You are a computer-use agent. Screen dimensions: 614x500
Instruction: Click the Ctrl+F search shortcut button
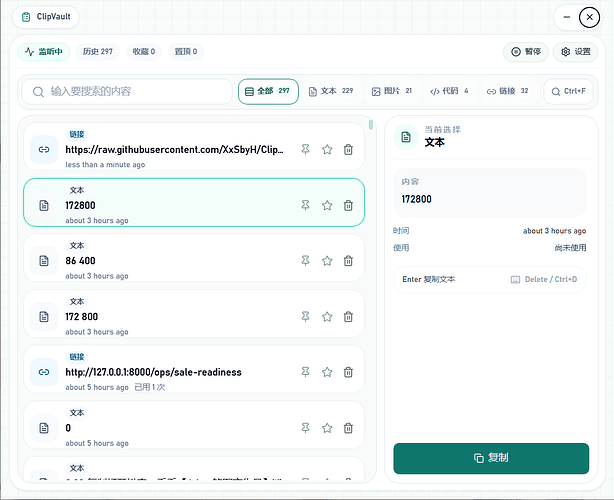coord(569,91)
